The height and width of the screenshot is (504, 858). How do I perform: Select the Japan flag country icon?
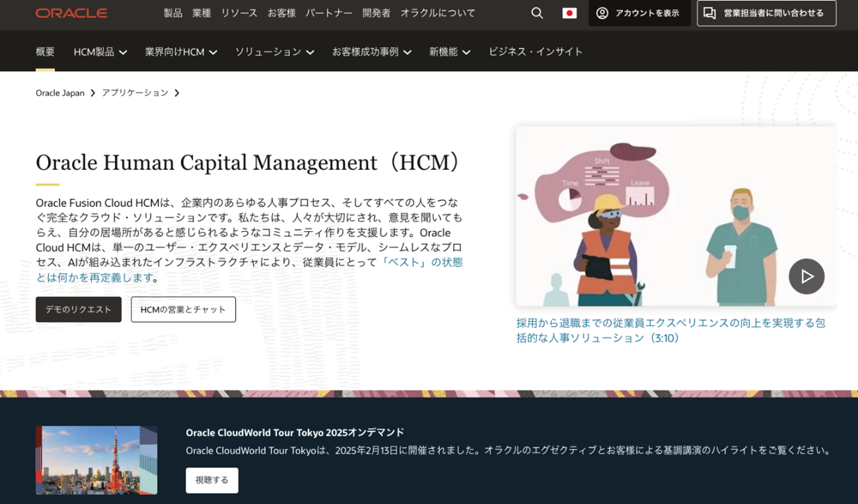click(569, 13)
